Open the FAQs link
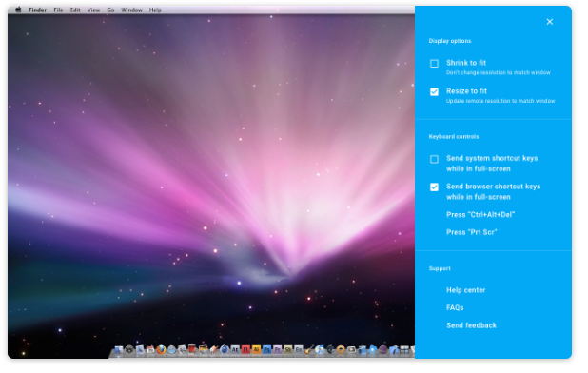Screen dimensions: 588x373 [455, 307]
